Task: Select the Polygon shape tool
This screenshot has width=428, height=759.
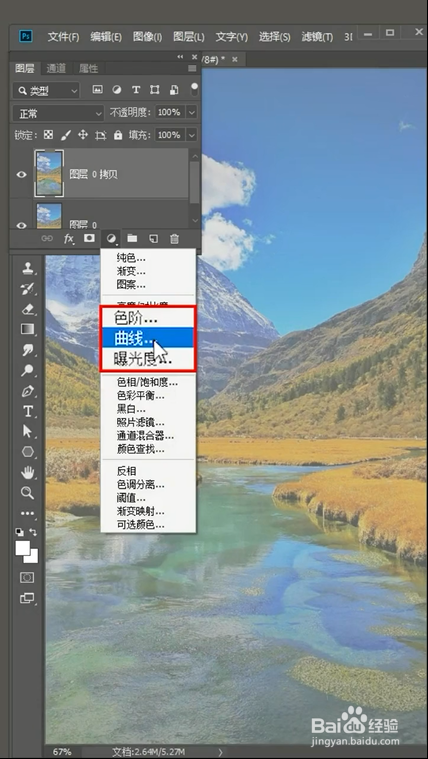Action: point(28,452)
